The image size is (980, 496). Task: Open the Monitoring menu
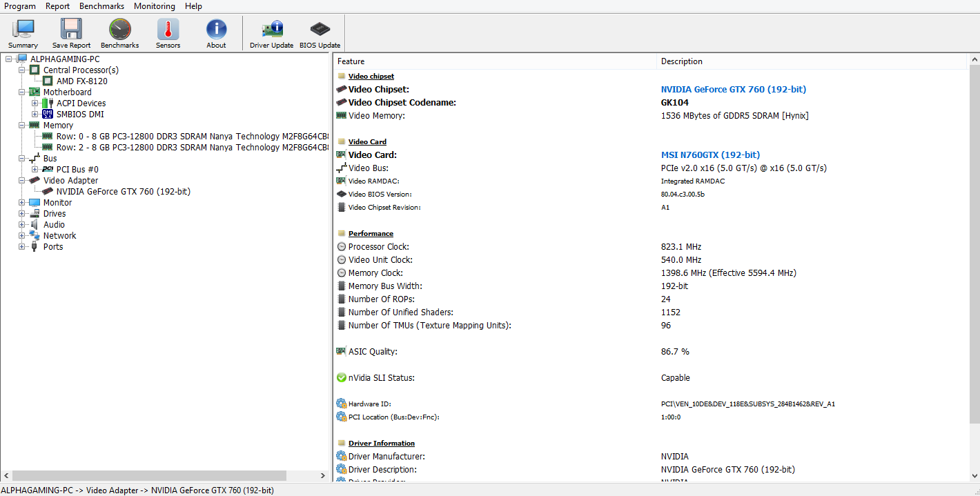(x=155, y=6)
